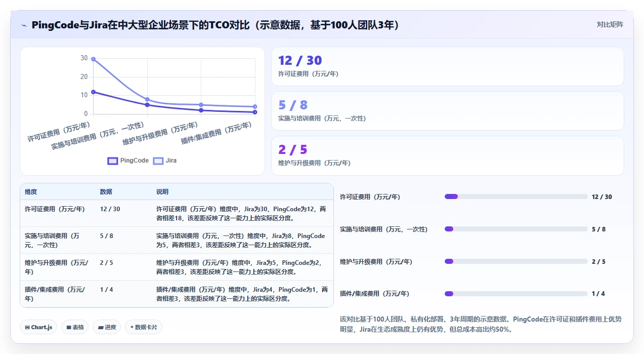Click the 实施与培训费用 progress bar
Viewport: 644px width, 354px height.
pyautogui.click(x=516, y=229)
